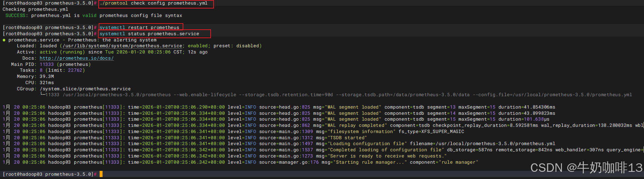This screenshot has width=644, height=179.
Task: Click 'fs_type=XFS_SUPER_MAGIC' in the log
Action: 431,131
